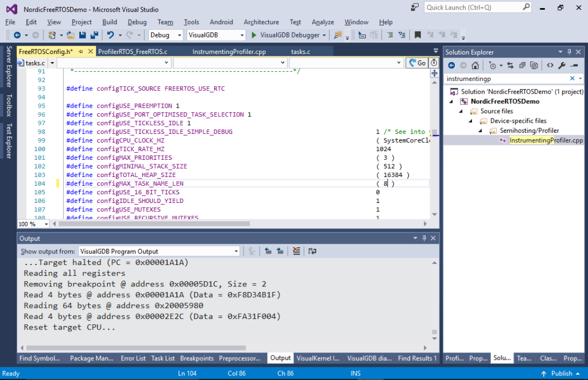Toggle word wrap in the Output window

pyautogui.click(x=312, y=251)
